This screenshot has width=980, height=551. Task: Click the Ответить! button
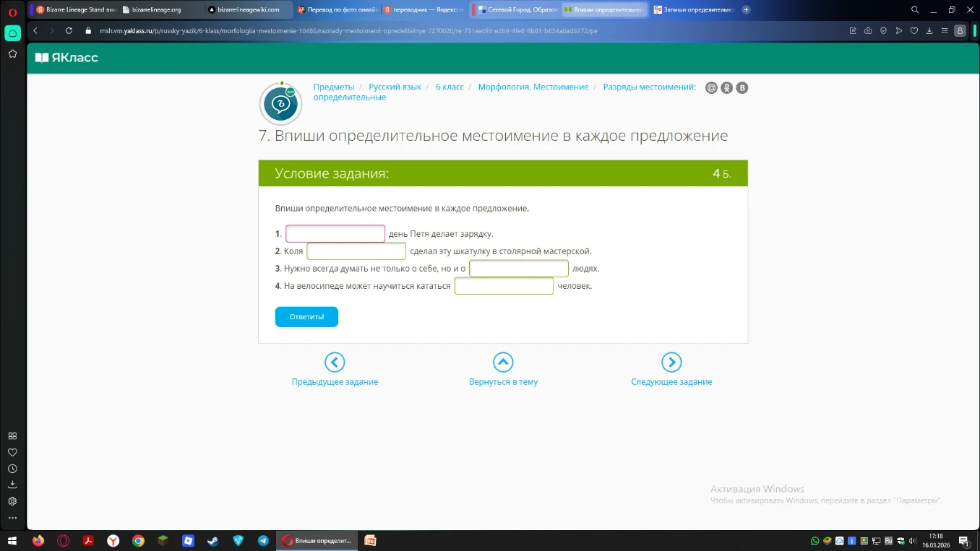click(x=306, y=317)
